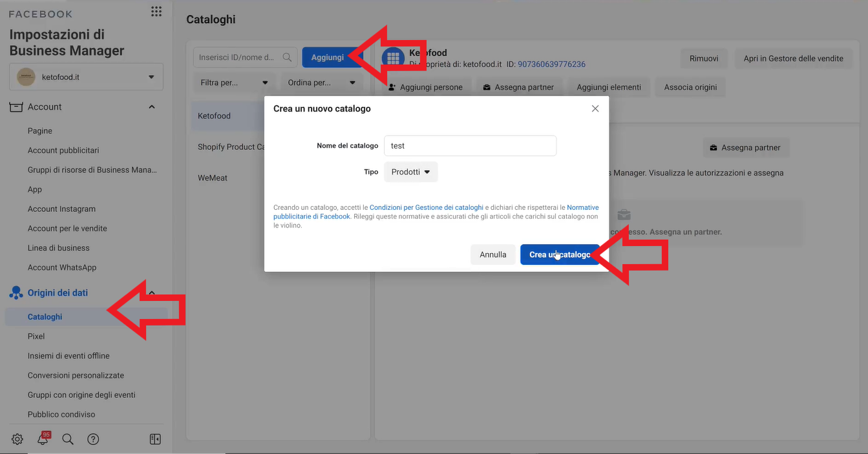Close the Crea un nuovo catalogo dialog
The height and width of the screenshot is (454, 868).
[595, 108]
